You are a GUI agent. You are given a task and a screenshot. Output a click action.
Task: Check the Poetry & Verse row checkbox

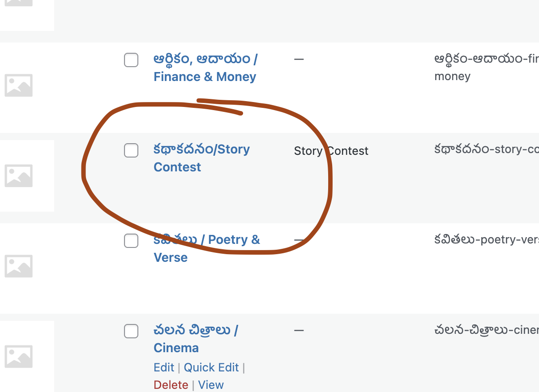click(131, 241)
